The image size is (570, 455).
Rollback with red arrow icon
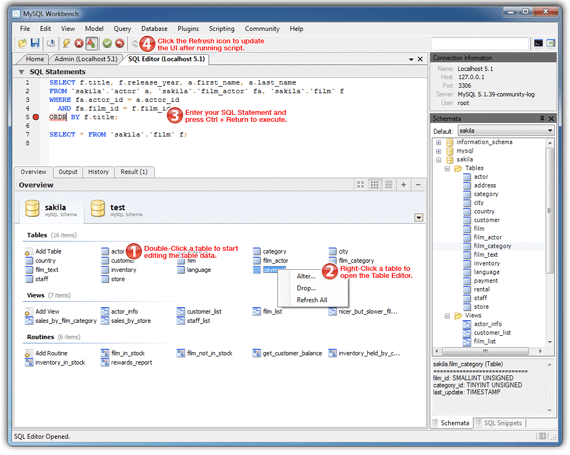(x=120, y=43)
